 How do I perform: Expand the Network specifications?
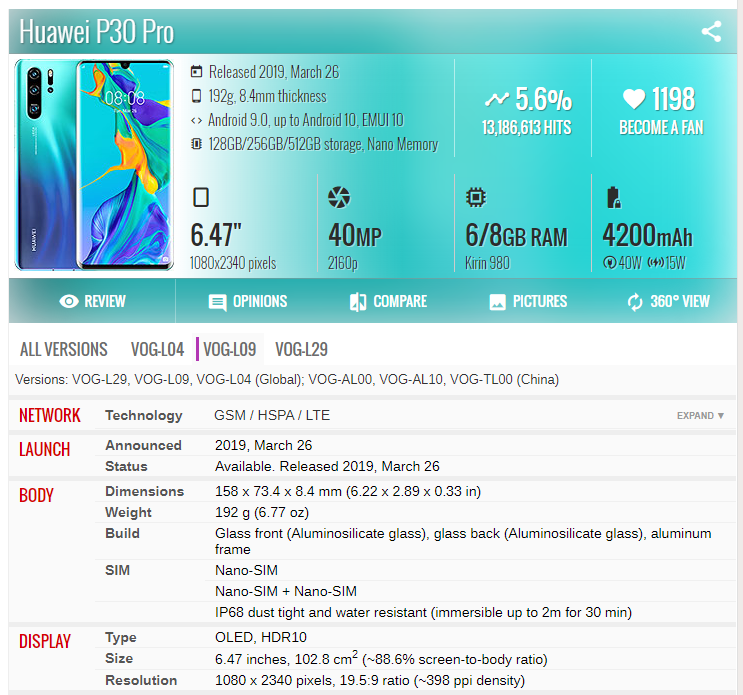point(700,415)
